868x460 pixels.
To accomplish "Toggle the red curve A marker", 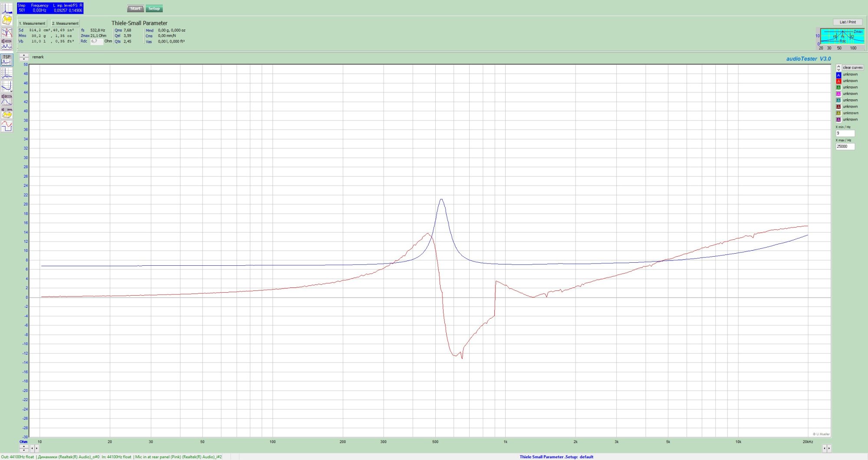I will pos(838,81).
